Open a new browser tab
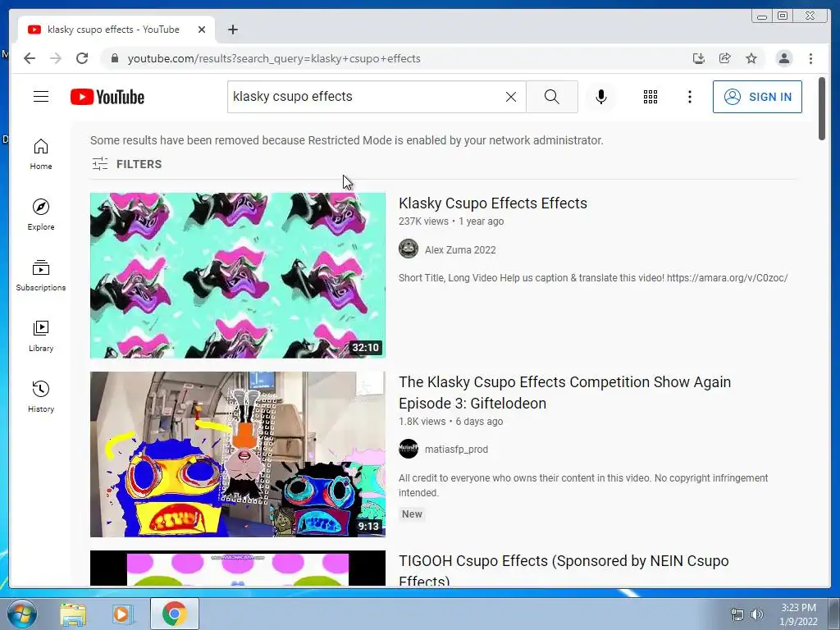The height and width of the screenshot is (630, 840). [232, 30]
